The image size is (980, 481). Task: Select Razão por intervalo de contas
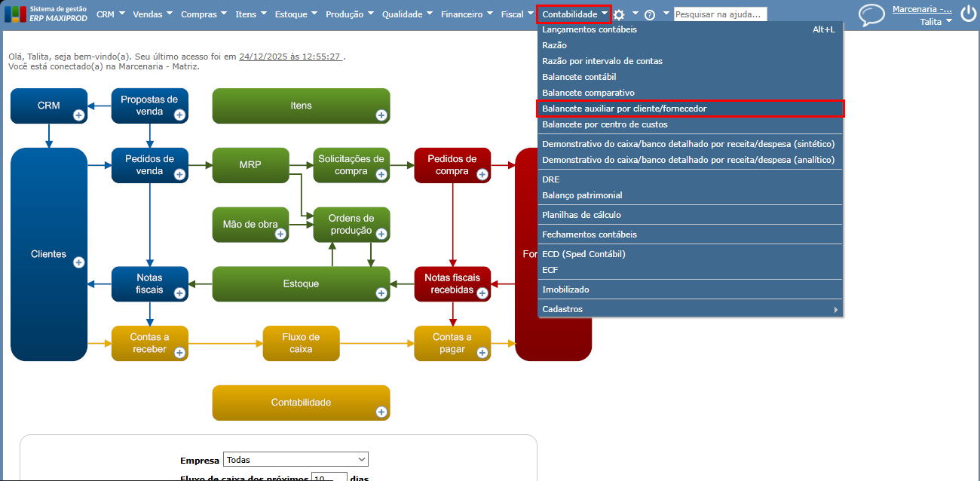(690, 61)
